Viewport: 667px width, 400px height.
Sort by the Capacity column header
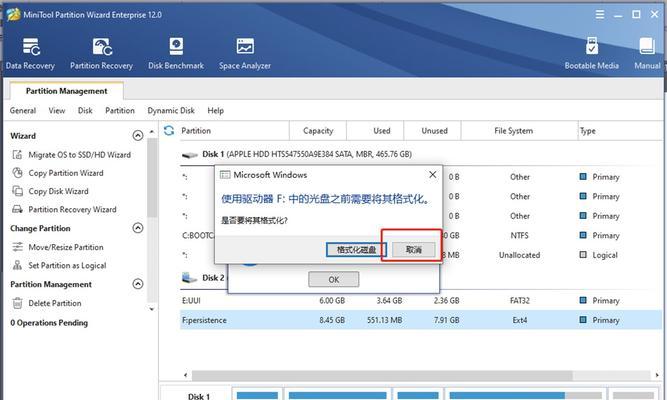(318, 131)
